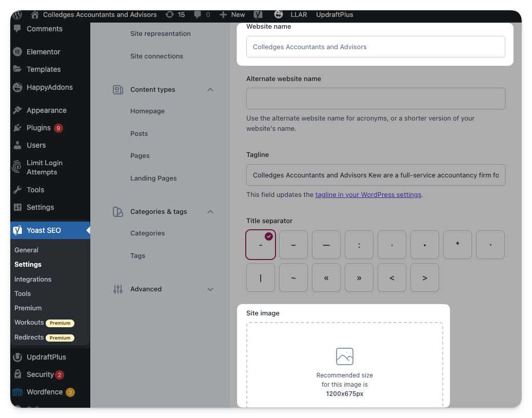Click the New button in admin bar
532x418 pixels.
(232, 14)
